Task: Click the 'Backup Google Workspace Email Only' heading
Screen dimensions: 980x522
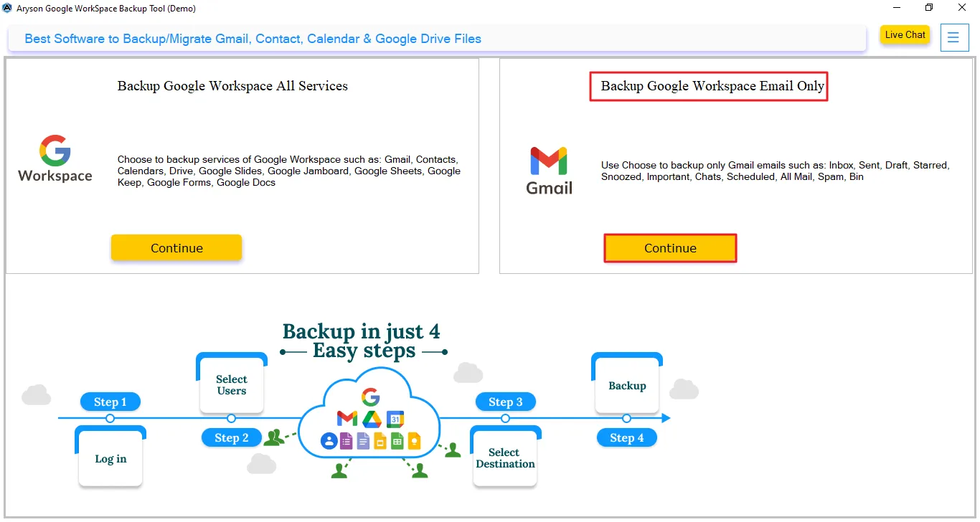Action: tap(708, 85)
